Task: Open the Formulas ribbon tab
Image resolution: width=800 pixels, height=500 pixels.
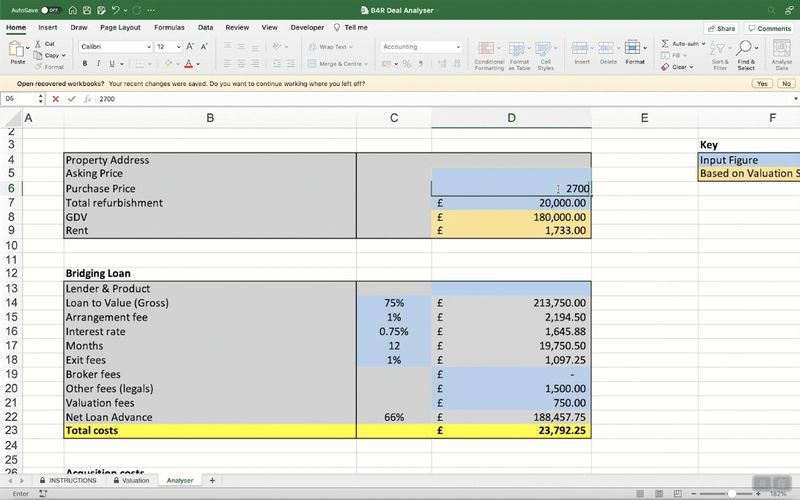Action: click(169, 27)
